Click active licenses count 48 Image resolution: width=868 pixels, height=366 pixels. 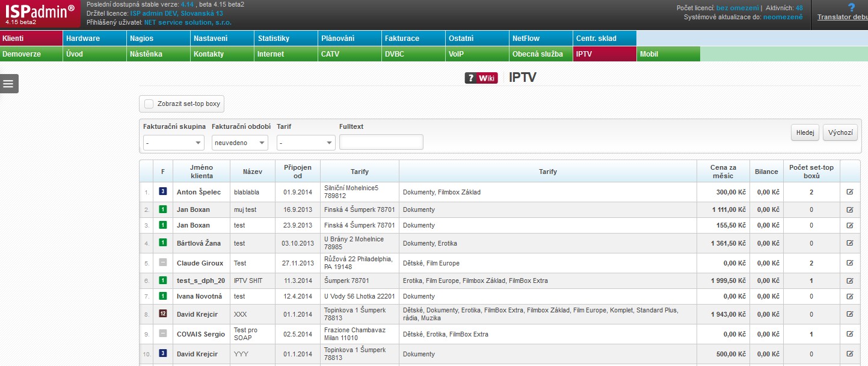pyautogui.click(x=799, y=8)
